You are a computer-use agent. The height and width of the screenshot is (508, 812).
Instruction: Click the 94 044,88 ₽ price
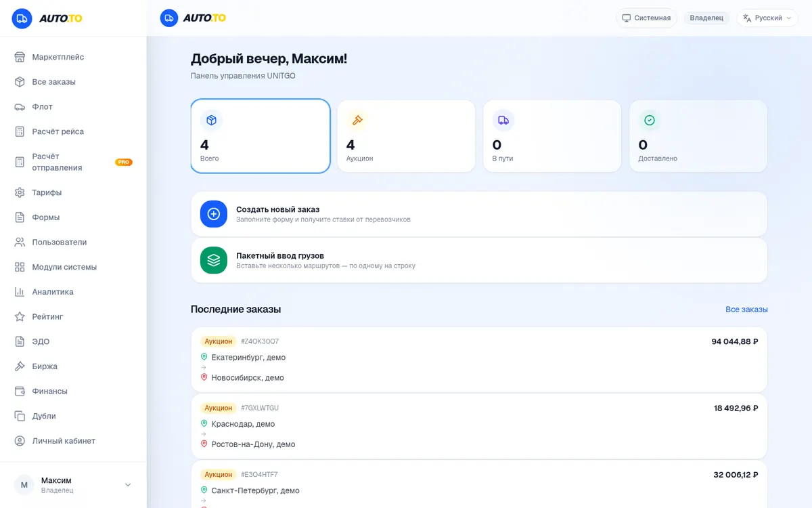click(x=735, y=341)
